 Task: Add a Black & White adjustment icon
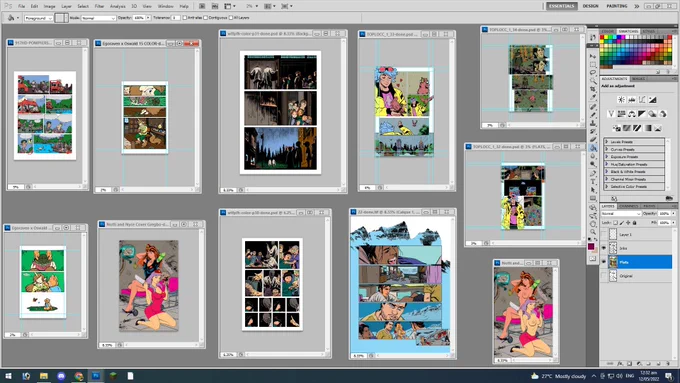tap(642, 114)
